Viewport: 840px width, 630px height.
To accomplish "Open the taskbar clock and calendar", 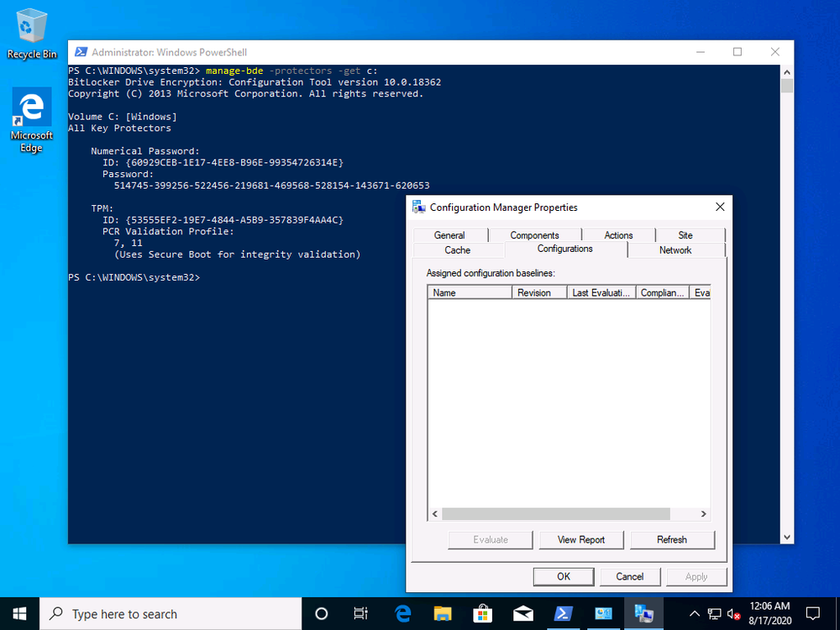I will click(769, 613).
